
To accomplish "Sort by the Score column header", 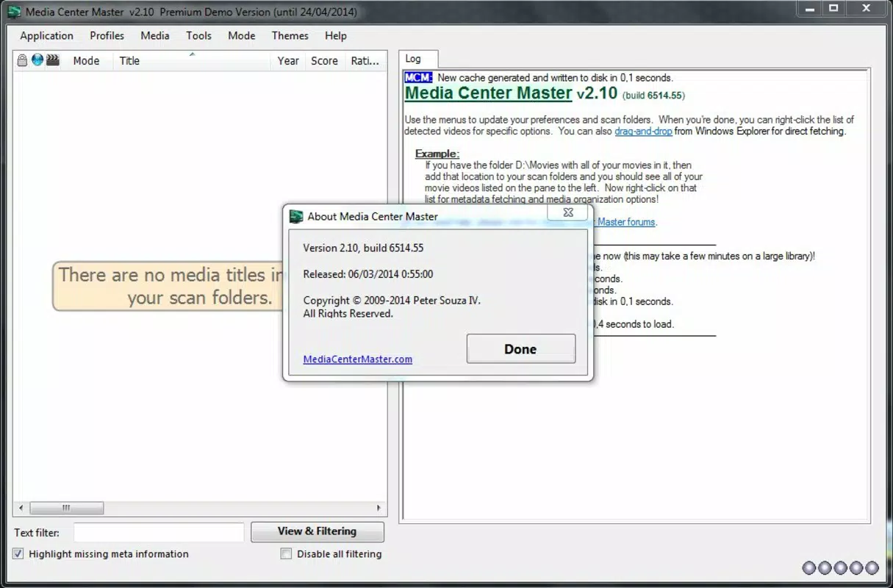I will [x=324, y=61].
